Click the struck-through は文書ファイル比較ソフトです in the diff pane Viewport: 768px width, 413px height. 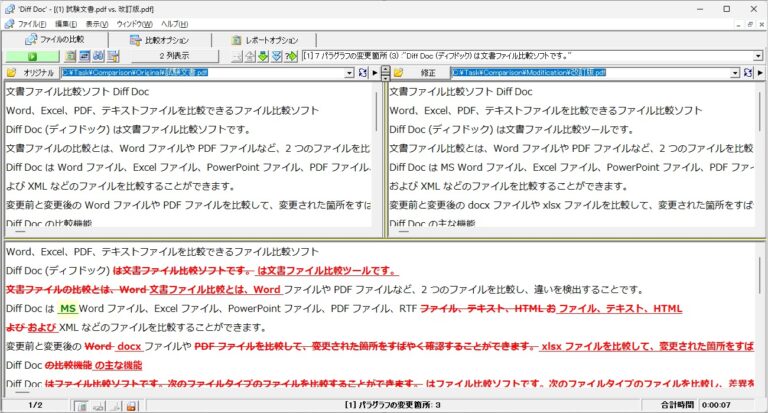click(x=183, y=270)
